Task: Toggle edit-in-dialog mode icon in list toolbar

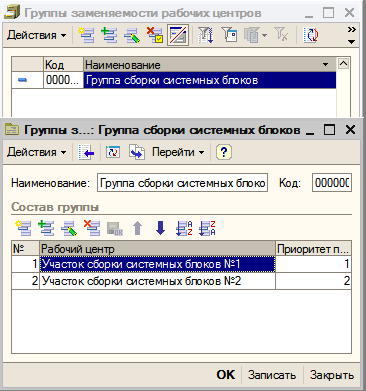Action: click(x=178, y=35)
